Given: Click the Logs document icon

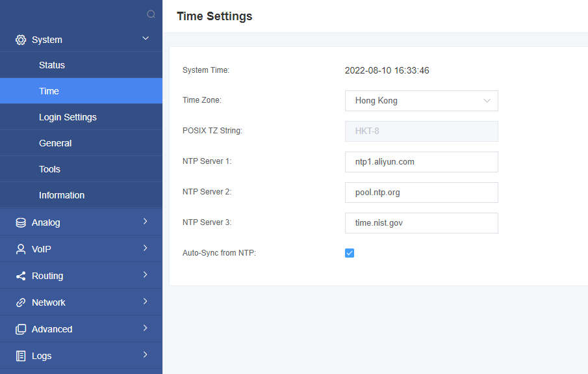Looking at the screenshot, I should [21, 356].
